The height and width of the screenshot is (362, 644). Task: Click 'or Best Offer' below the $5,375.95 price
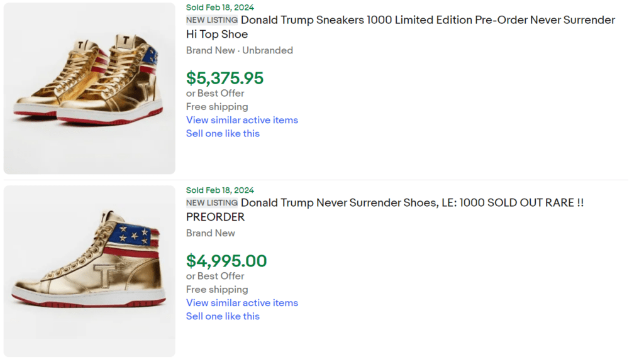click(215, 93)
